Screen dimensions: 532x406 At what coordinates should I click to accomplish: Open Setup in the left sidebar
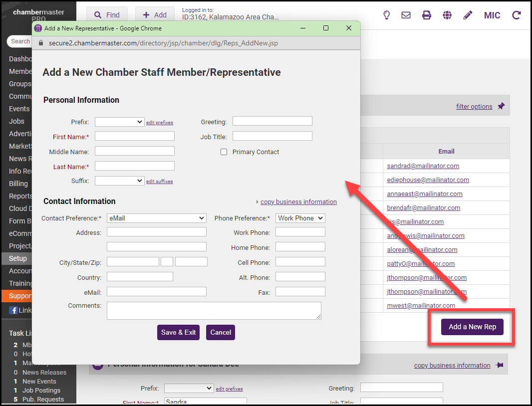18,258
